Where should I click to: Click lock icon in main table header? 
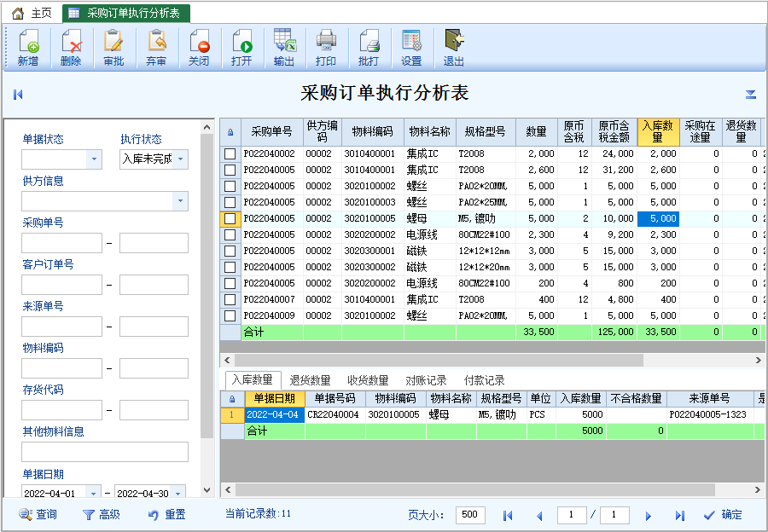click(x=230, y=132)
